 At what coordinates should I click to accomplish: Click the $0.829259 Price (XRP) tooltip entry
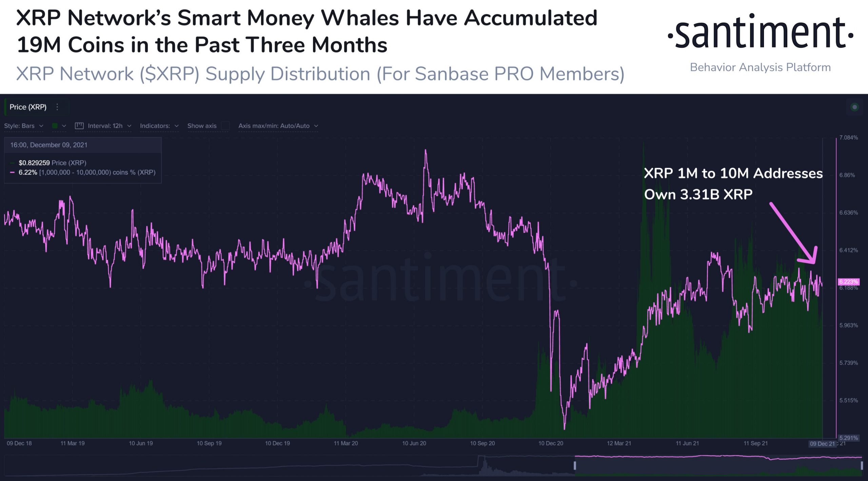pyautogui.click(x=52, y=163)
